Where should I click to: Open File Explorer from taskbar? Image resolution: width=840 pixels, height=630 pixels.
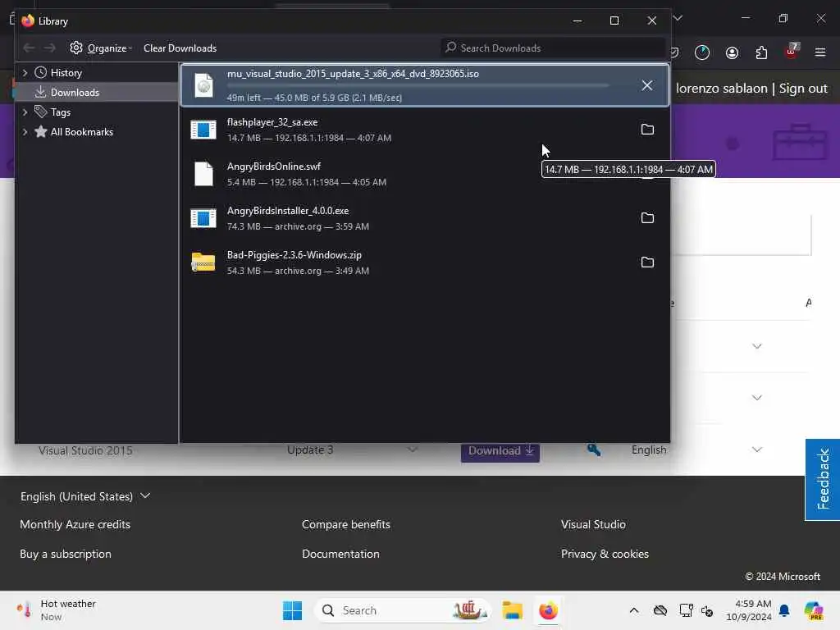tap(512, 610)
